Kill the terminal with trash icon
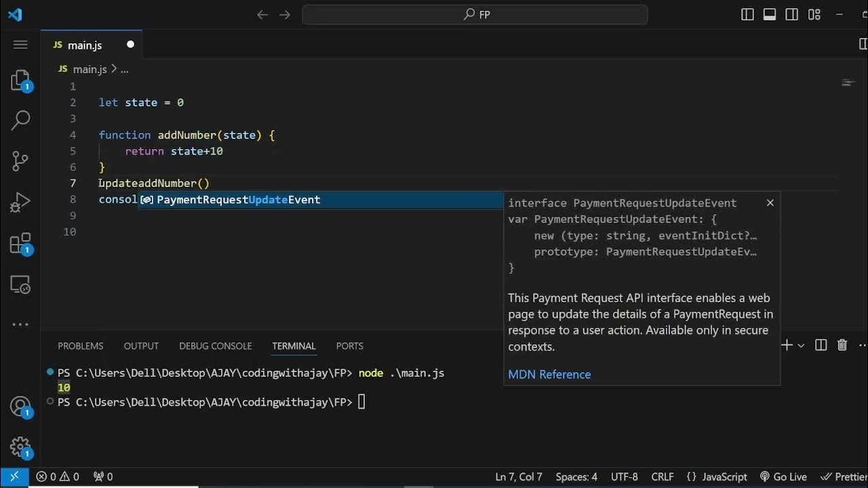 (842, 346)
